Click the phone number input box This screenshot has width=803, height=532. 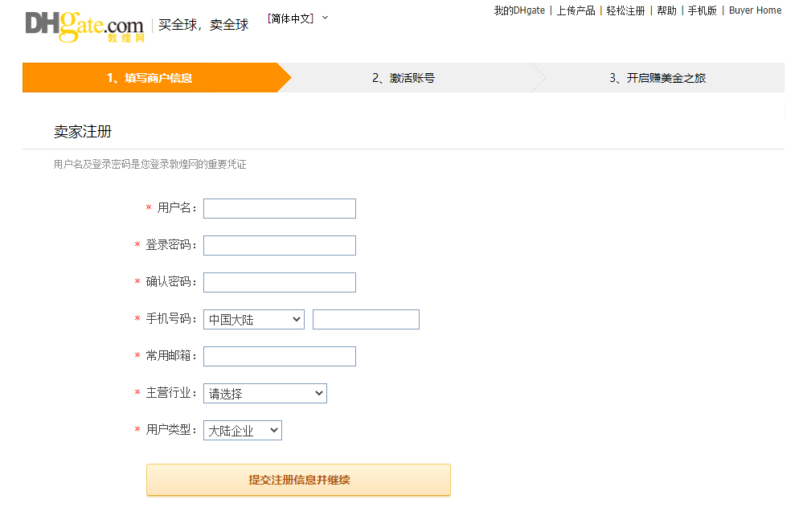[366, 320]
